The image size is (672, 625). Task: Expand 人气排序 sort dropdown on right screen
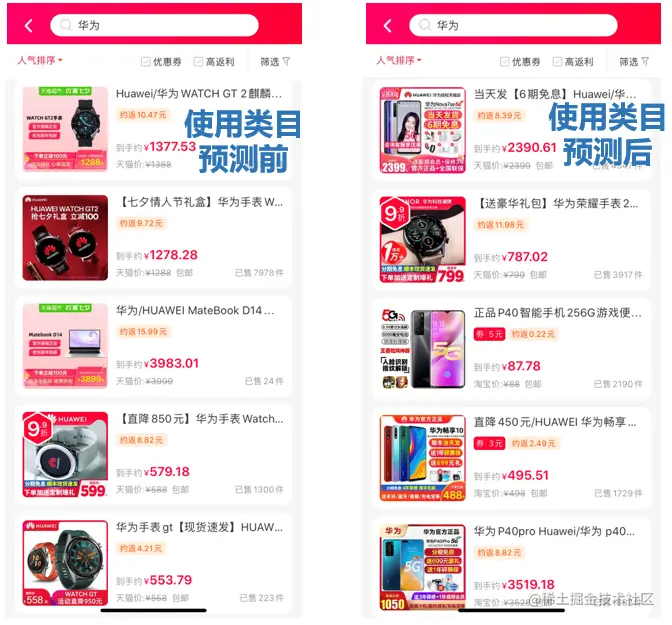tap(399, 60)
